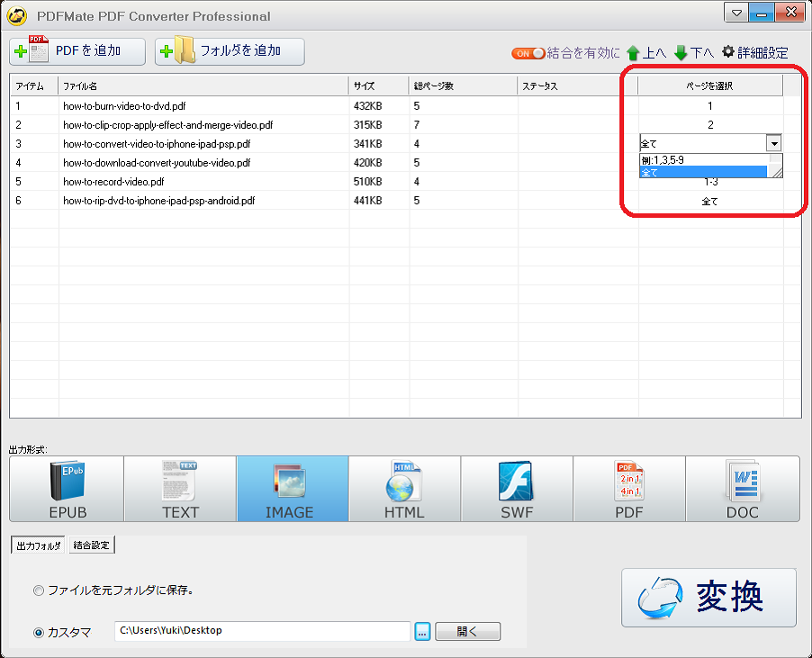
Task: Click the PDFMate app logo icon
Action: click(x=16, y=16)
